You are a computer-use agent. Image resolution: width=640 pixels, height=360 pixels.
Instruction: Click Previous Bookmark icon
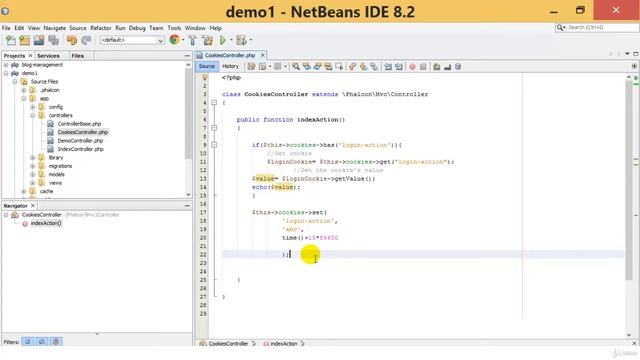tap(352, 67)
